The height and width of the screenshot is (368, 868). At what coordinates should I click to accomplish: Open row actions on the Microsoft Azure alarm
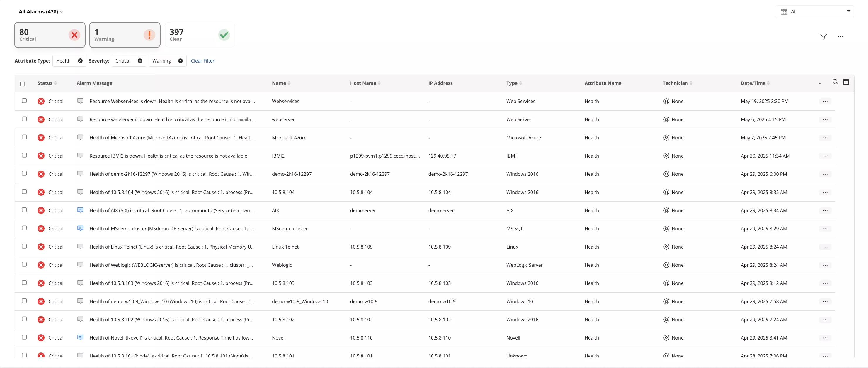click(x=825, y=137)
